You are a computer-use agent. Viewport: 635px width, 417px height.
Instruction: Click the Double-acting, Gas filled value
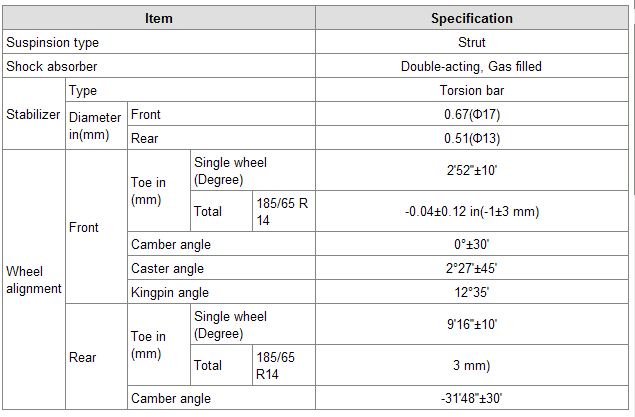471,66
